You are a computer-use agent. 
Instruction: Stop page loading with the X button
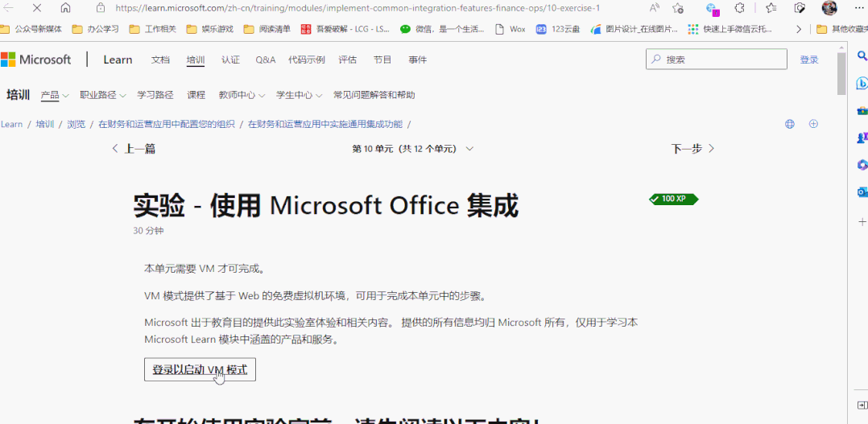[37, 8]
